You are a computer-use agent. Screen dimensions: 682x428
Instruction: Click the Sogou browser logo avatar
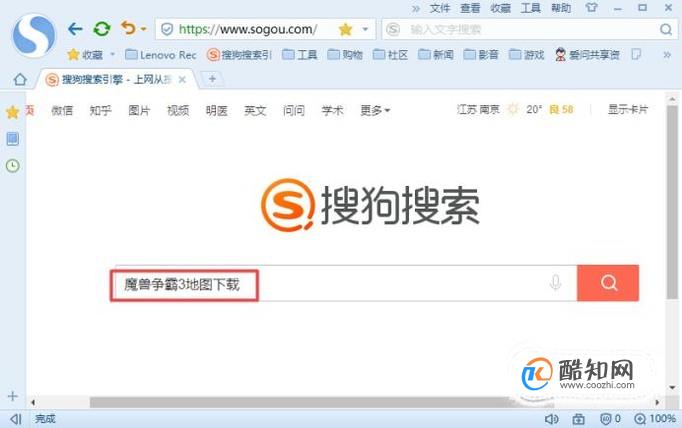pos(34,36)
